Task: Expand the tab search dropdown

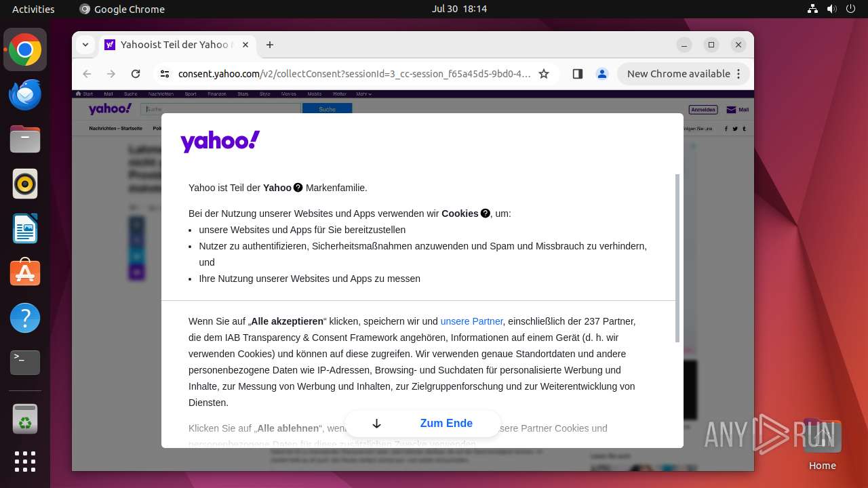Action: tap(85, 45)
